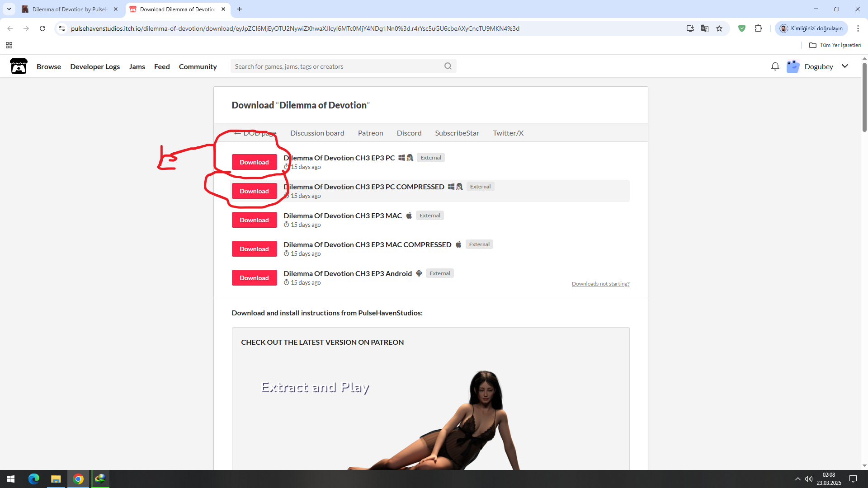Viewport: 868px width, 488px height.
Task: Click Downloads not starting? link
Action: 600,284
